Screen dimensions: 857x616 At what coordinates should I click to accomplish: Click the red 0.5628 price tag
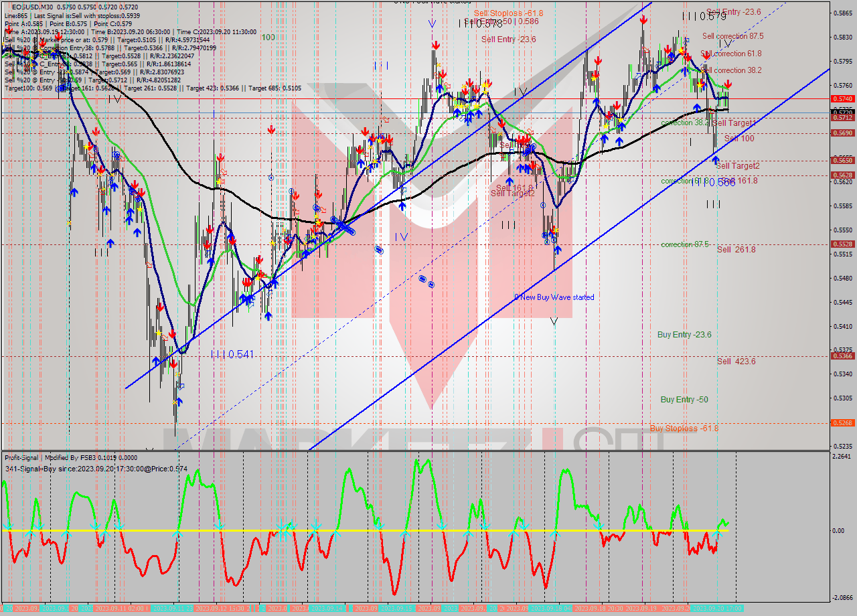coord(842,175)
